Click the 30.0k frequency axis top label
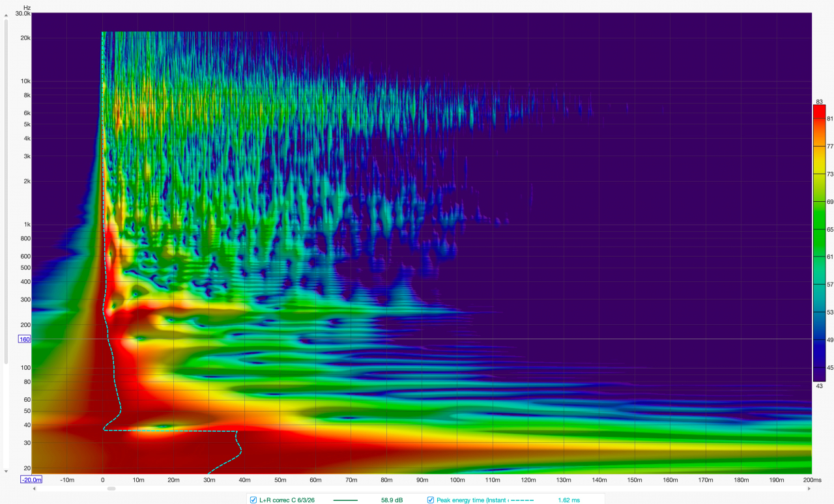Viewport: 834px width, 504px height. (22, 13)
